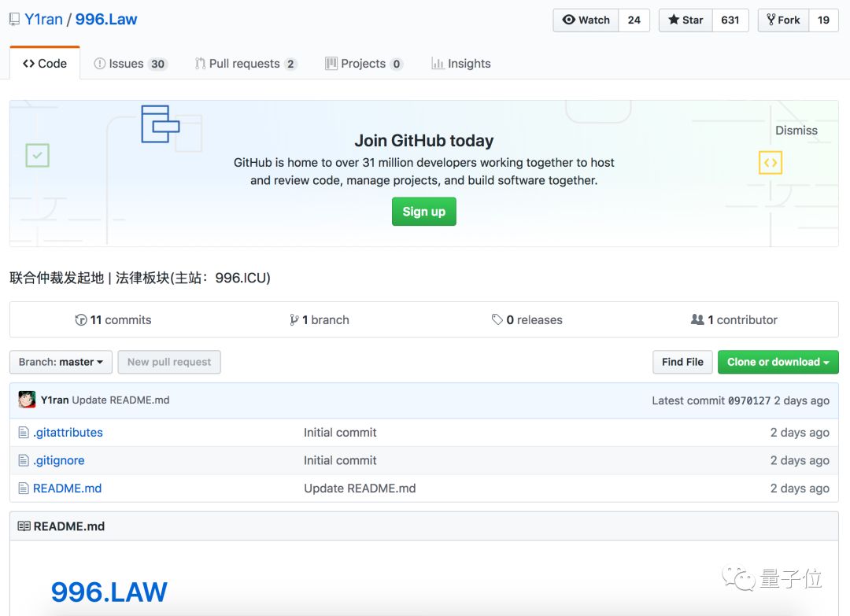Click the README.md panel header title
Image resolution: width=850 pixels, height=616 pixels.
pos(68,526)
